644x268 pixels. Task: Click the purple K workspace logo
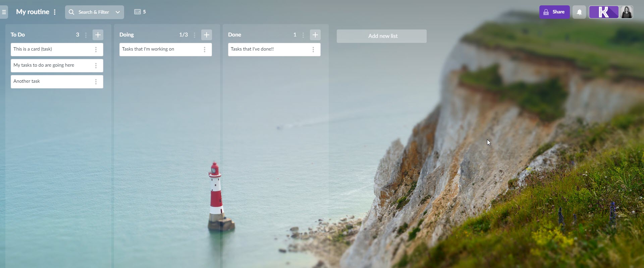click(x=604, y=12)
